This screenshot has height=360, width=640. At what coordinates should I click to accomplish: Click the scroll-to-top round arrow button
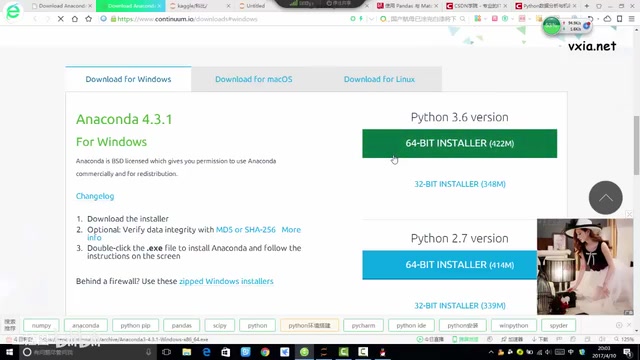tap(605, 198)
